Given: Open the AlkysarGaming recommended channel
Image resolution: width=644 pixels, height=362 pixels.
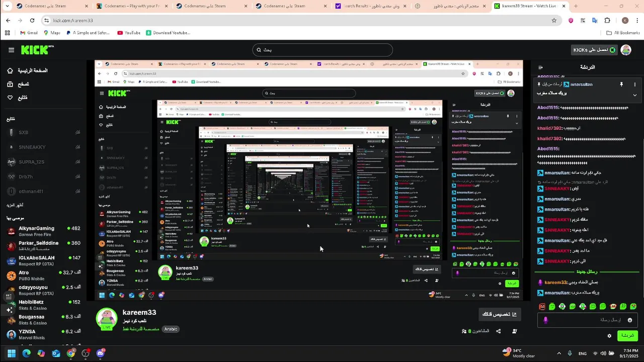Looking at the screenshot, I should pos(43,231).
